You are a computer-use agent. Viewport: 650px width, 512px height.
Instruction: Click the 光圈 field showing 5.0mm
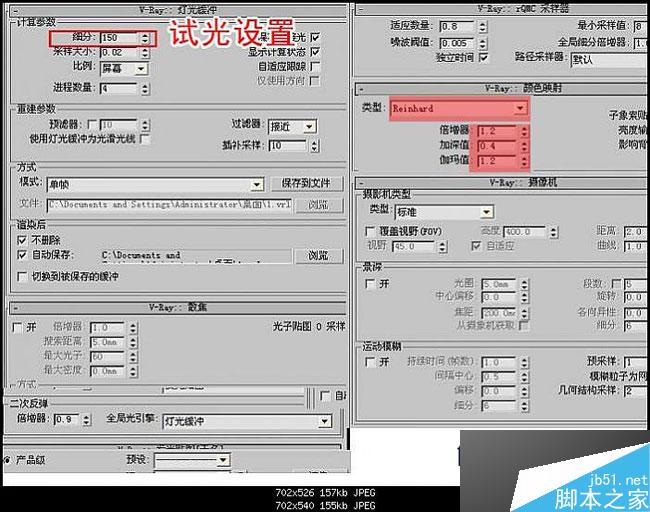(499, 285)
